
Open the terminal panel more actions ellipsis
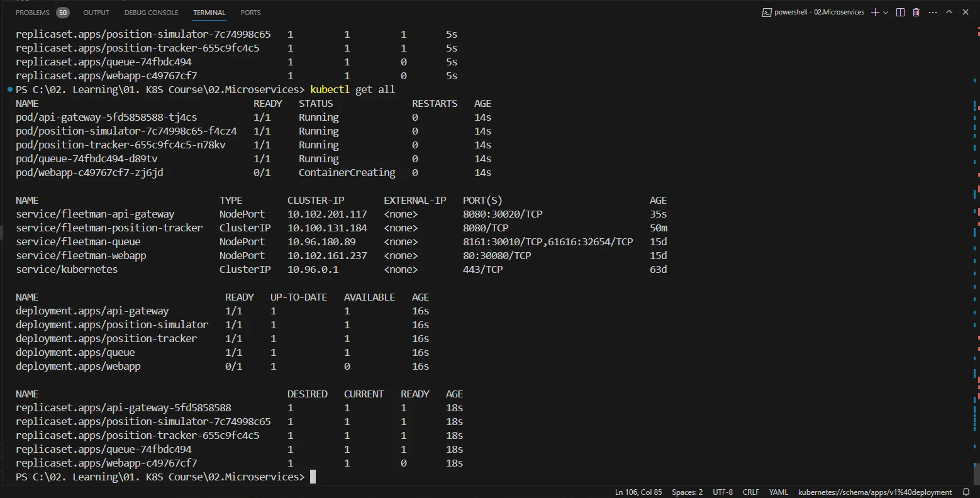click(x=933, y=13)
